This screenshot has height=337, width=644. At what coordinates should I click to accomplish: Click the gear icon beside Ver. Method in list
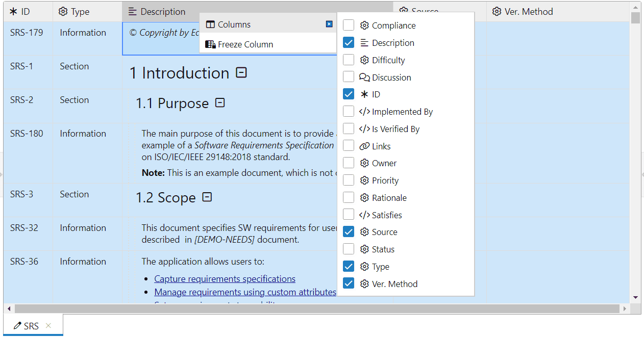364,284
